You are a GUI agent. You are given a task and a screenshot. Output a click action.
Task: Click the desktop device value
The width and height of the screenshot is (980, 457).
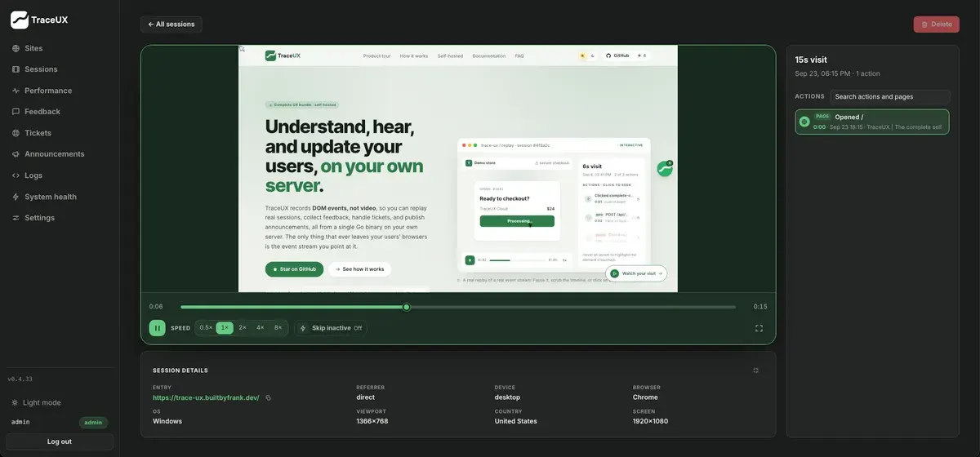click(507, 397)
